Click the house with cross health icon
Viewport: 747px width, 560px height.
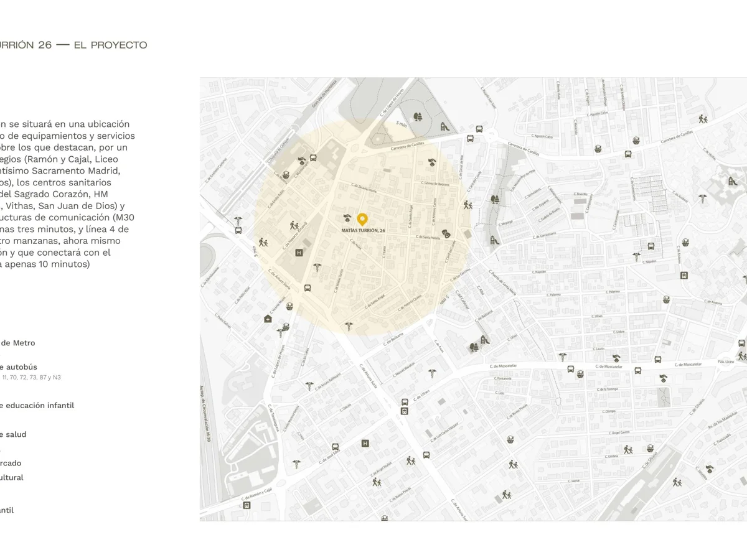point(268,319)
